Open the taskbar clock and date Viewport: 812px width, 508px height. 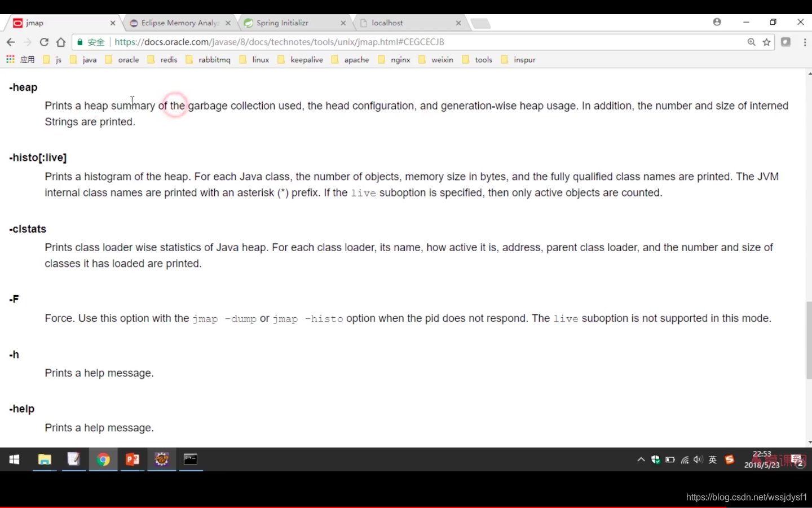[x=762, y=459]
